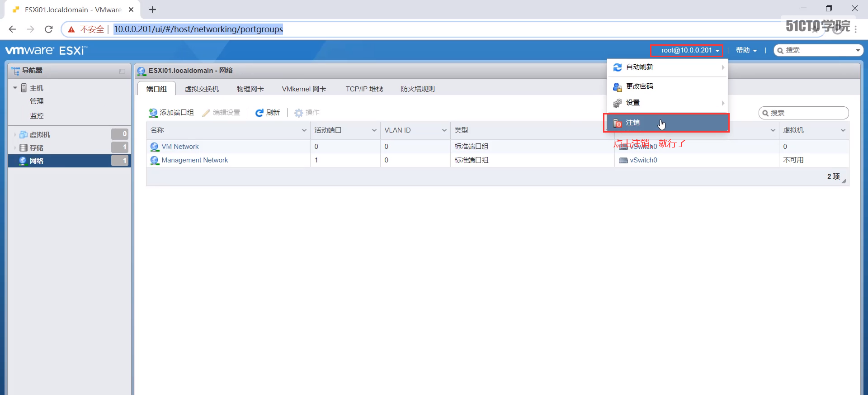This screenshot has width=868, height=395.
Task: Click the not-secure warning icon in address bar
Action: tap(71, 29)
